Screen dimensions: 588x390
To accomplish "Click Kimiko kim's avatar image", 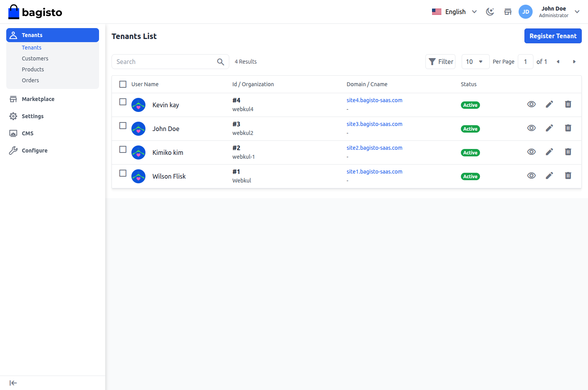I will (x=138, y=152).
